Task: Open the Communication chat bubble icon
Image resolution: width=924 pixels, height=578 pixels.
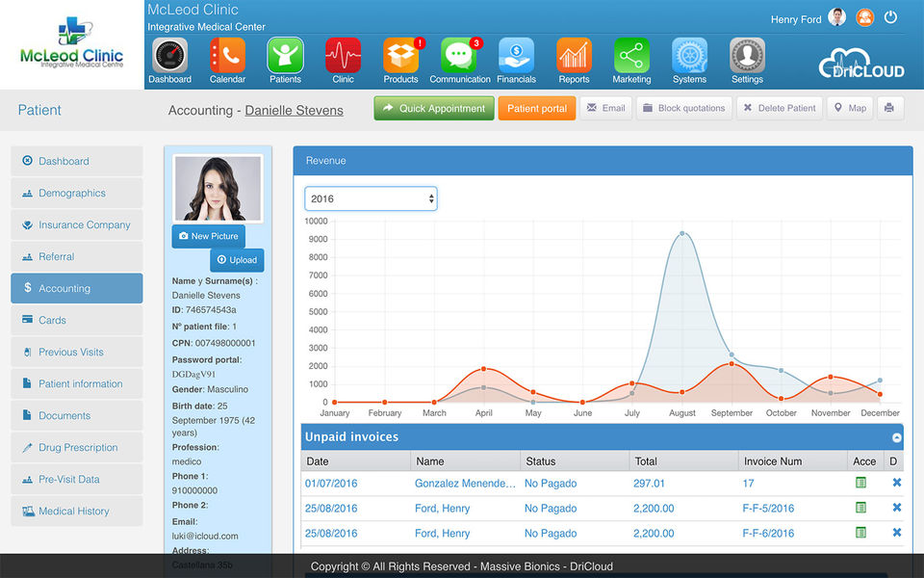Action: click(458, 56)
